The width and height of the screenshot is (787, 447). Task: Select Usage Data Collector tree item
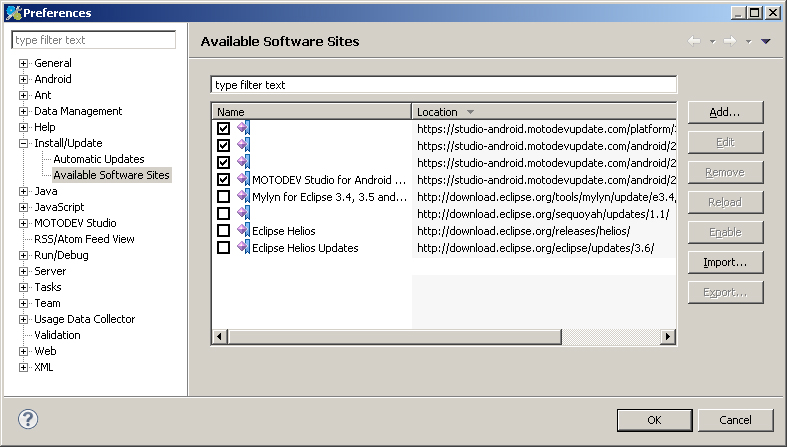pyautogui.click(x=84, y=319)
